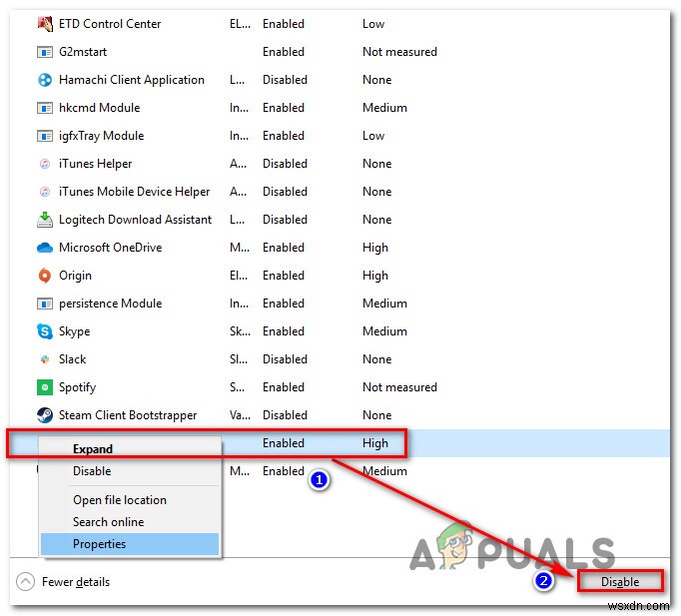Click the Hamachi Client Application icon
681x616 pixels.
[x=45, y=80]
